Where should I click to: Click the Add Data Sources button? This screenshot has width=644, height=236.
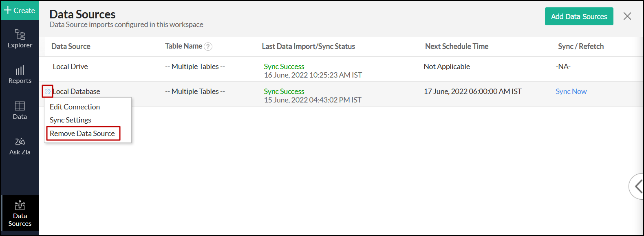point(579,16)
